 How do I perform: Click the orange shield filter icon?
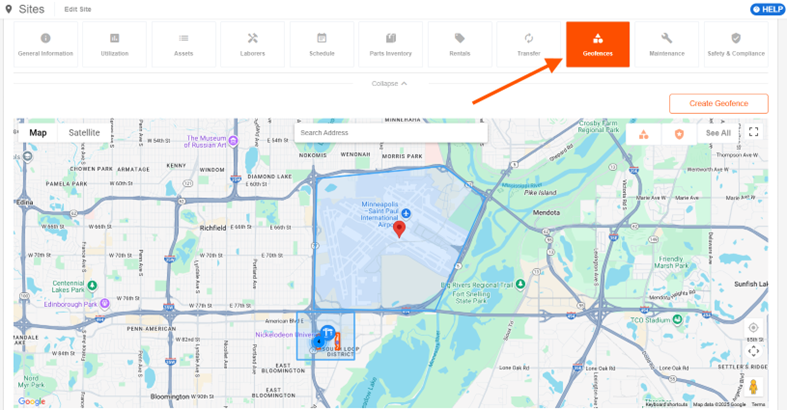click(x=679, y=133)
